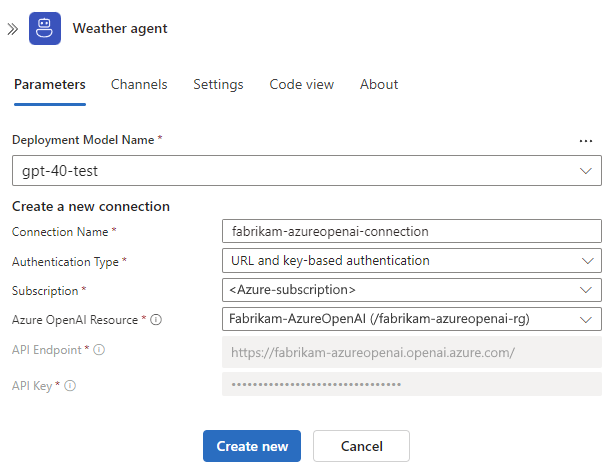Expand the Azure OpenAI Resource dropdown

tap(412, 319)
